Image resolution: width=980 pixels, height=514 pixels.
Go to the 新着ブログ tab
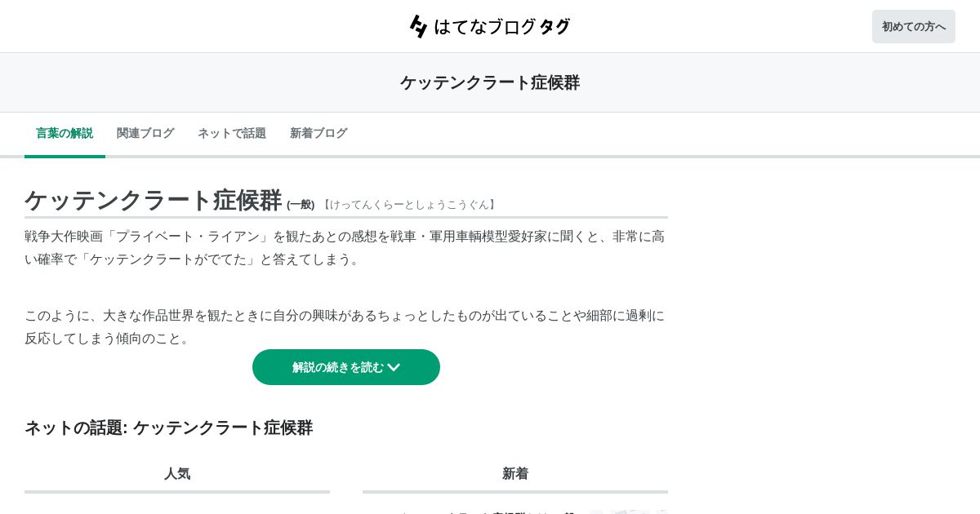click(318, 133)
